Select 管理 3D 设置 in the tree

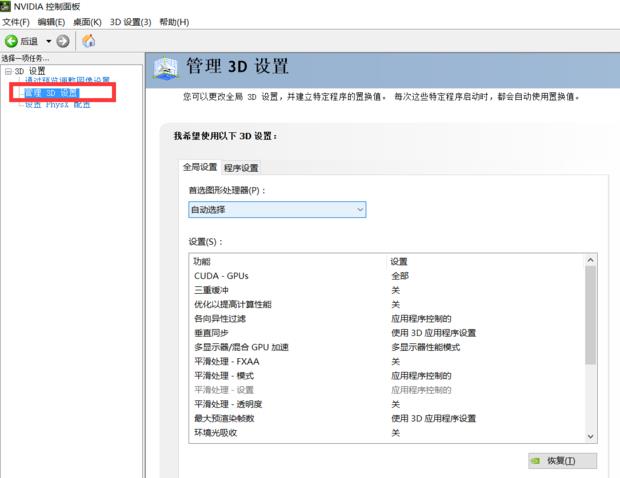51,92
